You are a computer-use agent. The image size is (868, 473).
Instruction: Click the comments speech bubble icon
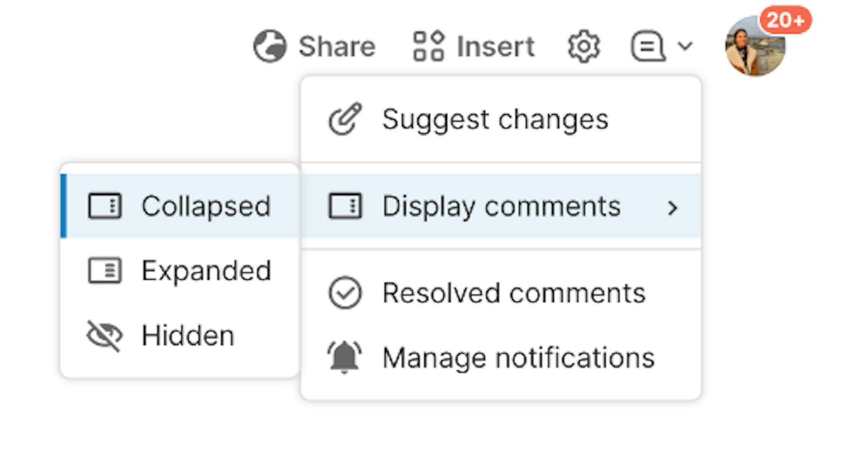tap(648, 46)
